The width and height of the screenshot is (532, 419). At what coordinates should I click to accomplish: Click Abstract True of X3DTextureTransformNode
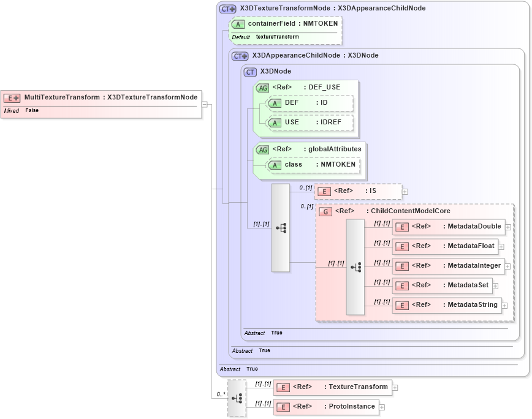(238, 369)
